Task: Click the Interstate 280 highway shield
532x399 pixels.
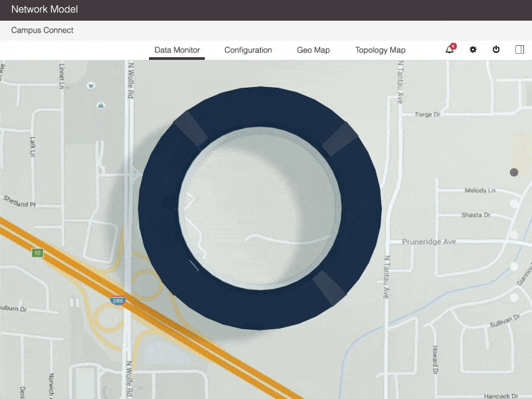Action: coord(118,301)
